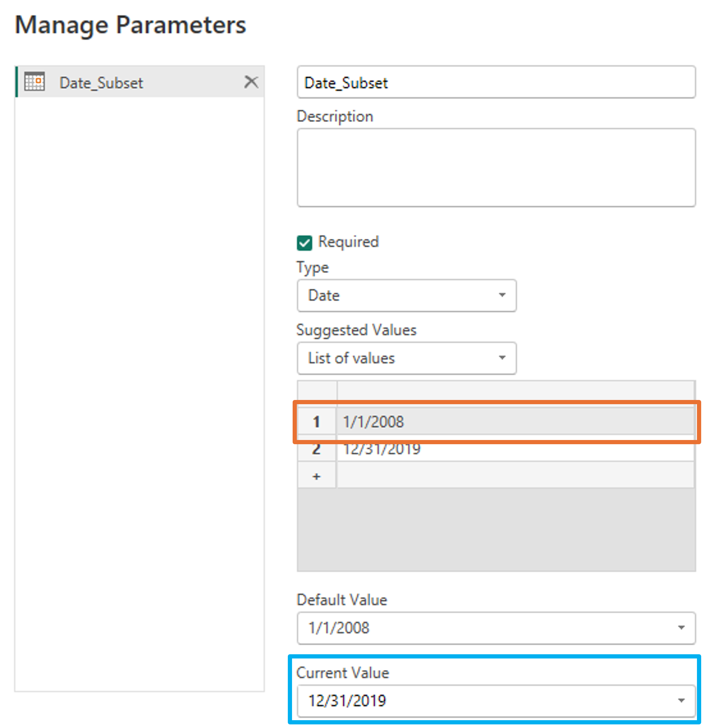Screen dimensions: 709x728
Task: Select the 1/1/2008 value cell
Action: tap(515, 421)
